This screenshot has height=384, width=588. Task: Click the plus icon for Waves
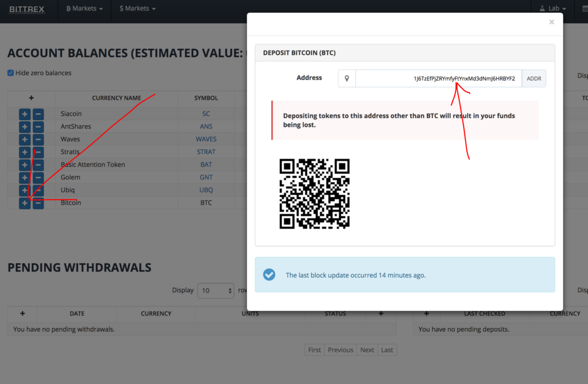pos(25,140)
